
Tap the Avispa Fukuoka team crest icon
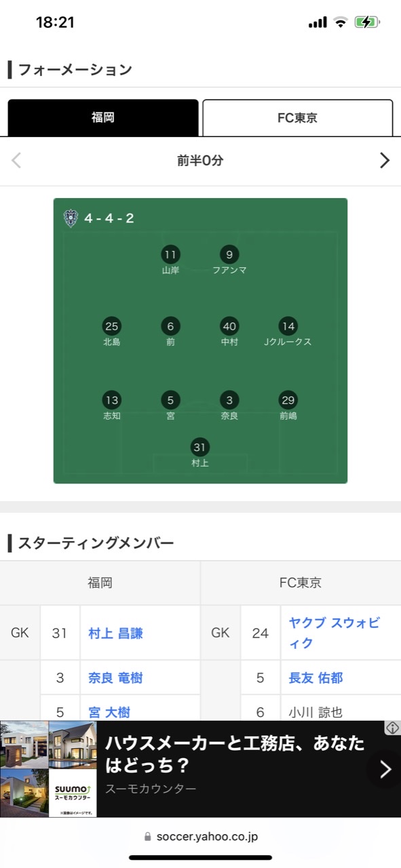(x=71, y=218)
